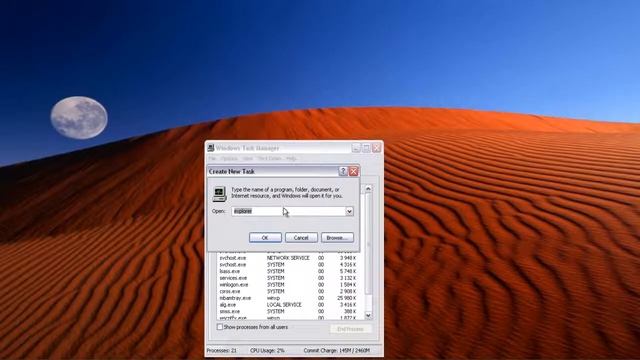This screenshot has width=640, height=360.
Task: Minimize the Windows Task Manager window
Action: pyautogui.click(x=356, y=148)
